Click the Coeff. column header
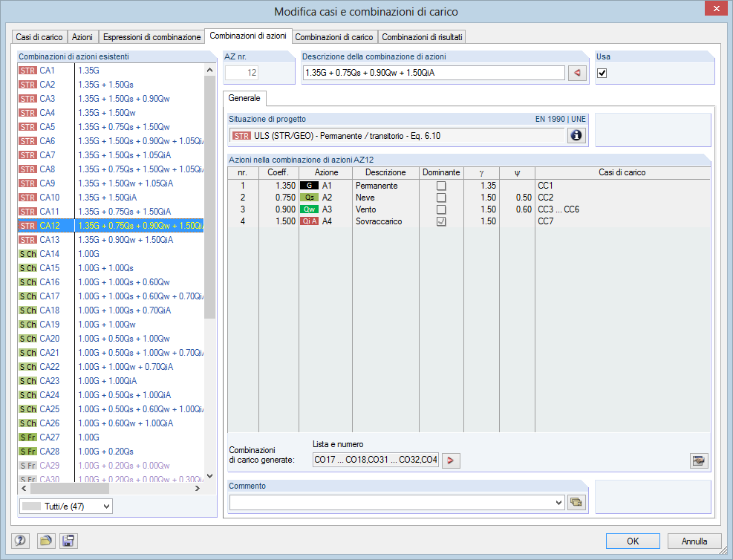Image resolution: width=733 pixels, height=560 pixels. 278,172
